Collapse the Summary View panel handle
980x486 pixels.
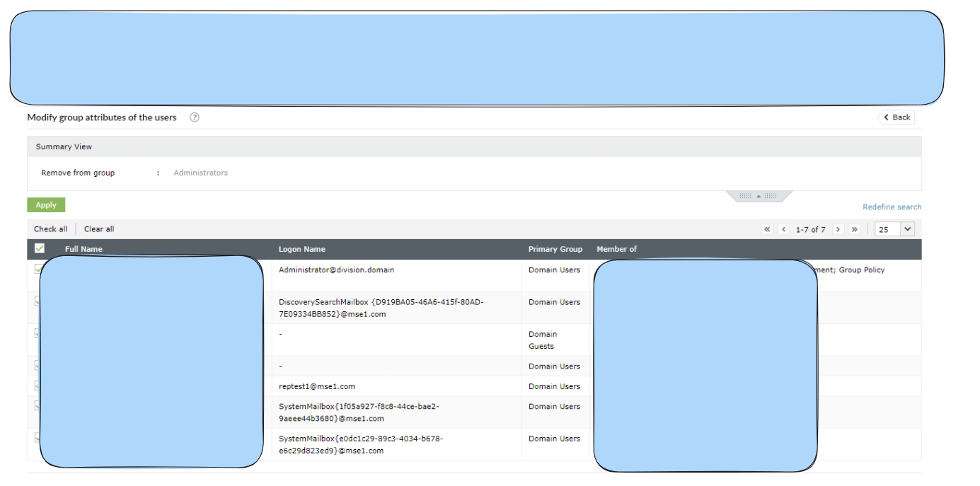(x=759, y=196)
